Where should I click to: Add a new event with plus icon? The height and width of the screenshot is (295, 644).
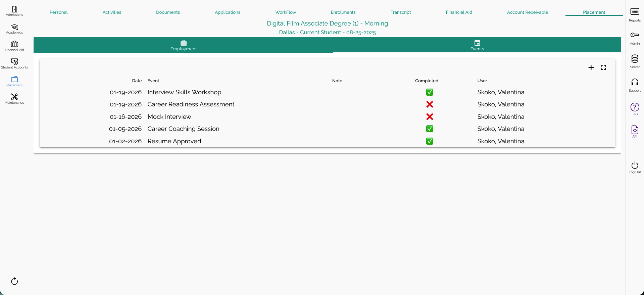click(x=591, y=67)
